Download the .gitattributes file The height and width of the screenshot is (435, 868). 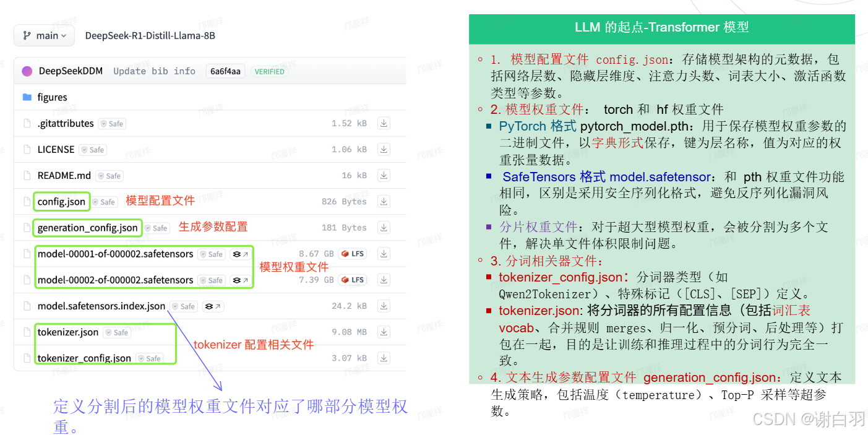coord(384,123)
